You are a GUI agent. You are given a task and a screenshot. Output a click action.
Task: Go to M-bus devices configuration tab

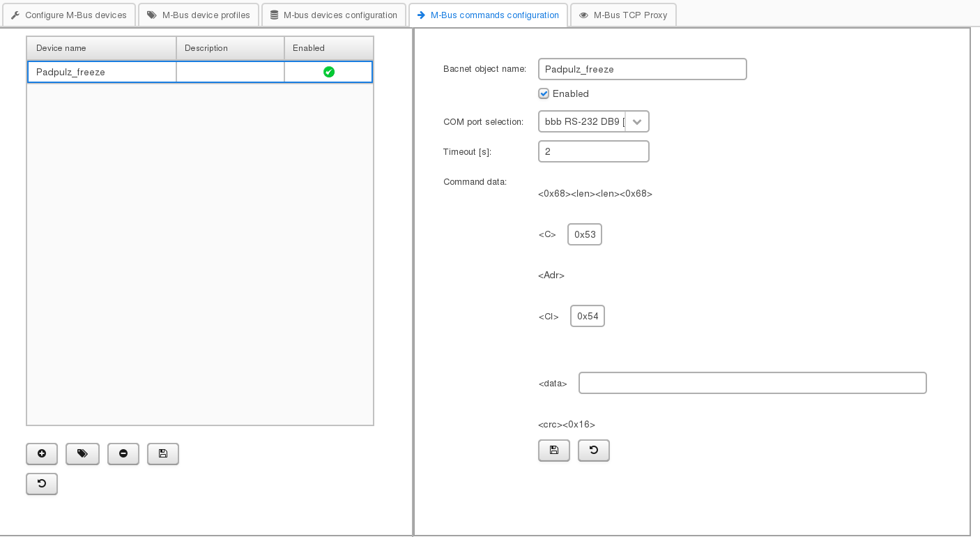point(334,15)
